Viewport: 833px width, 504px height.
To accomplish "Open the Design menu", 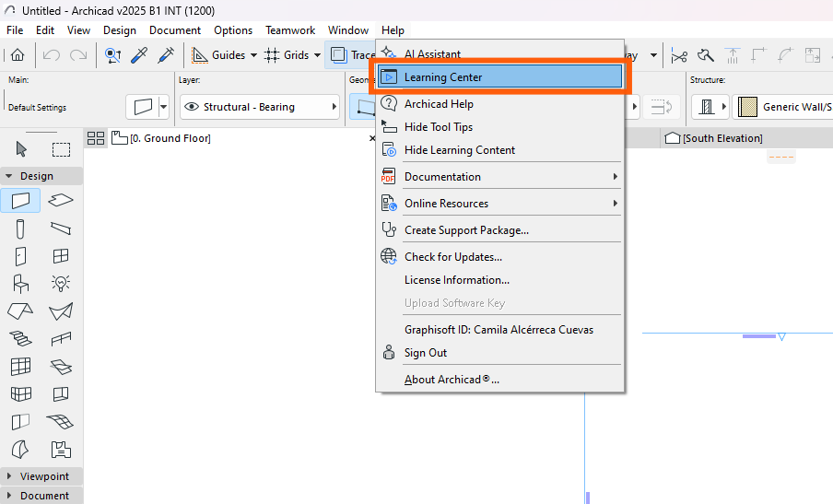I will pos(120,30).
